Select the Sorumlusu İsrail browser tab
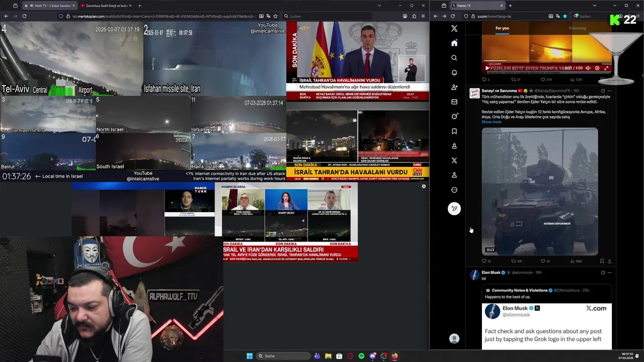The image size is (644, 362). [x=106, y=6]
